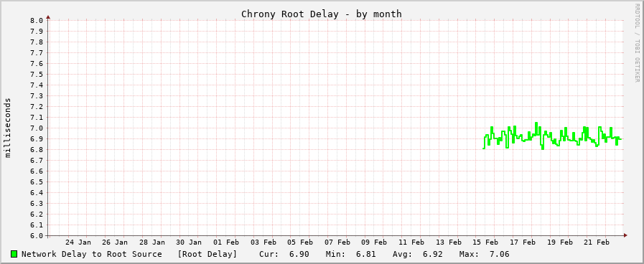Click the '17 Feb' x-axis label
This screenshot has height=264, width=644.
click(523, 242)
